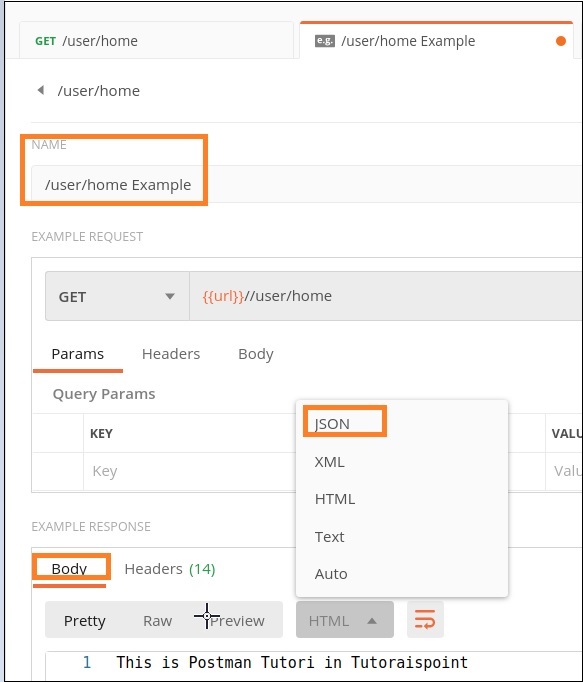This screenshot has width=583, height=682.
Task: Open the request Body tab
Action: click(x=256, y=354)
